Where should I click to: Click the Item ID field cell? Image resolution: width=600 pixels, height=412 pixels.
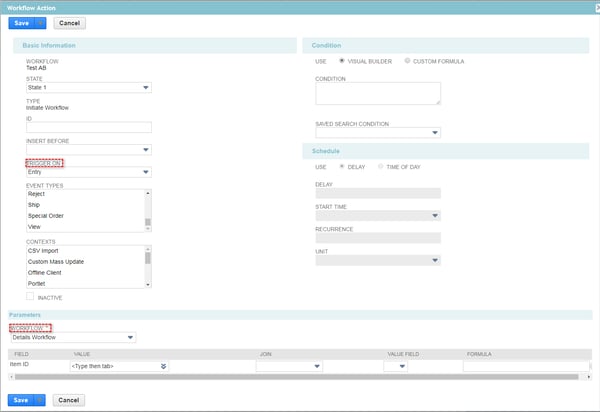[19, 364]
